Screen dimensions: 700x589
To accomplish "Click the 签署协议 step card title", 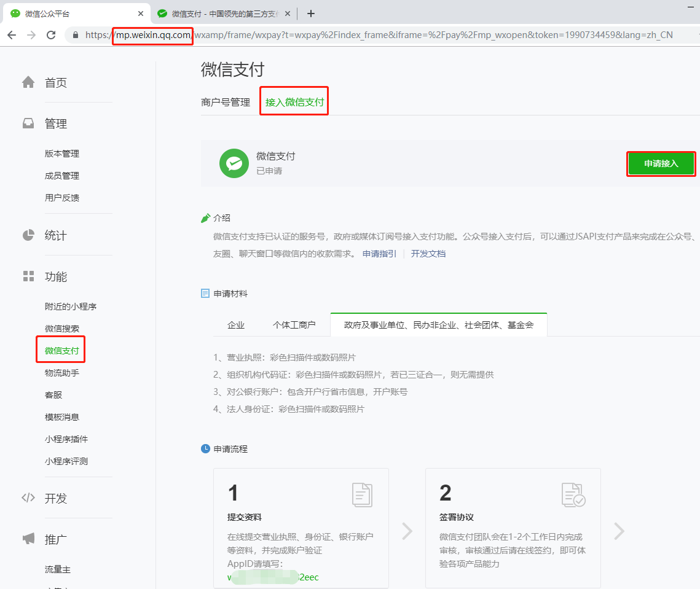I will click(x=456, y=517).
